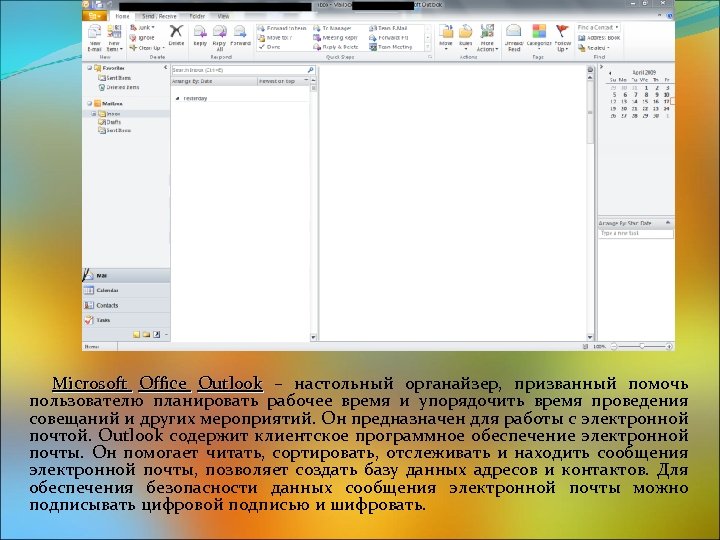Select the Team Meeting quick step
The height and width of the screenshot is (540, 720).
(x=391, y=47)
